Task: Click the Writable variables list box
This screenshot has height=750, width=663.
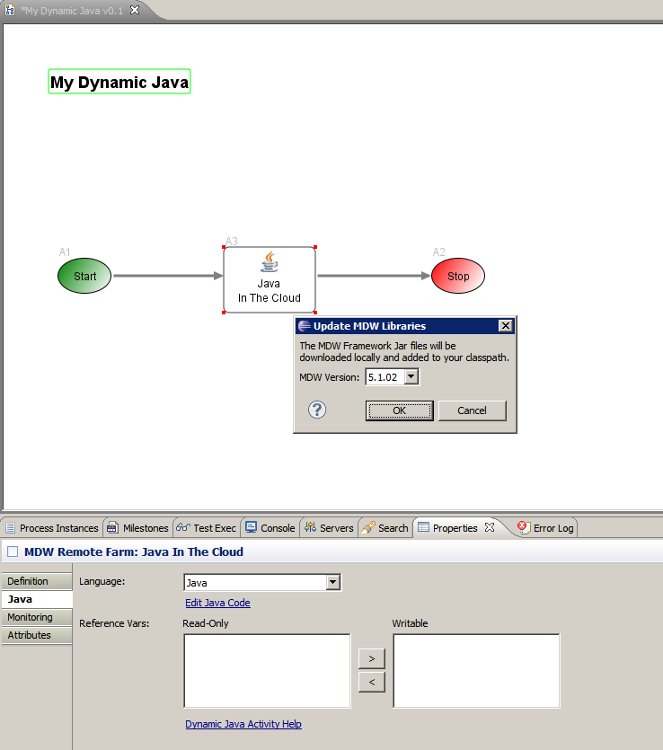Action: 476,671
